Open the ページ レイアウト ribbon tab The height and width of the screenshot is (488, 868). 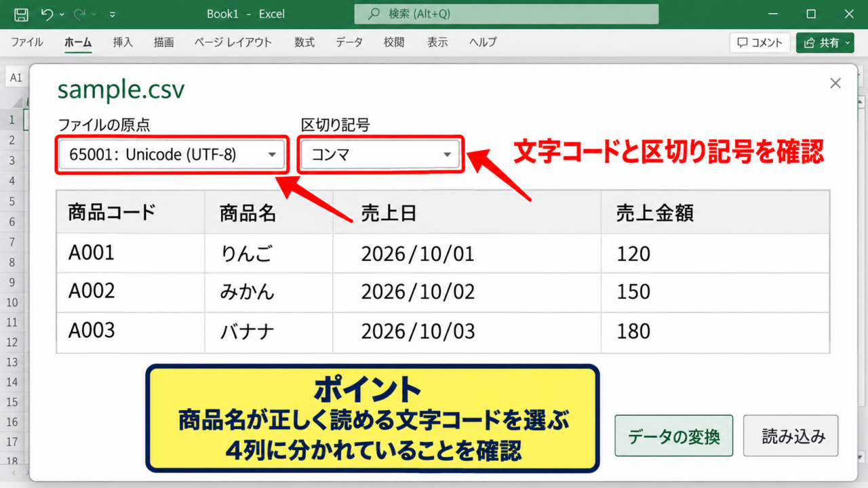233,42
